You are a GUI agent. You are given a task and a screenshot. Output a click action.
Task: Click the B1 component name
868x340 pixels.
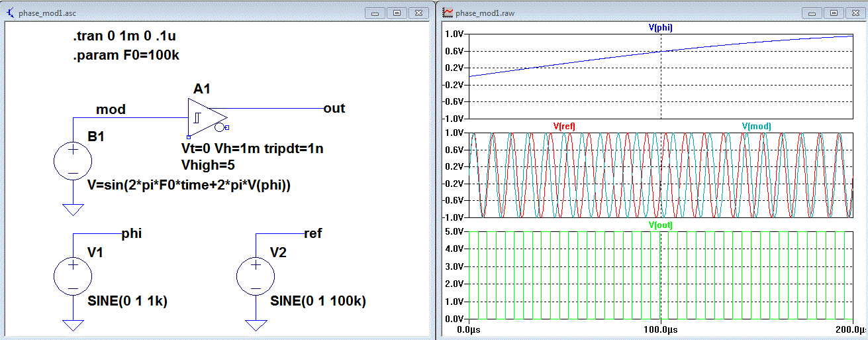95,137
